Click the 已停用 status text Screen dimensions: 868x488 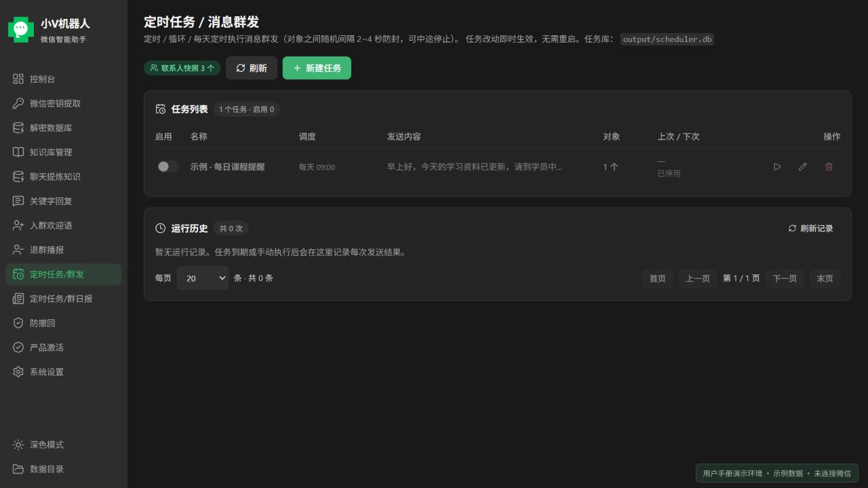669,174
